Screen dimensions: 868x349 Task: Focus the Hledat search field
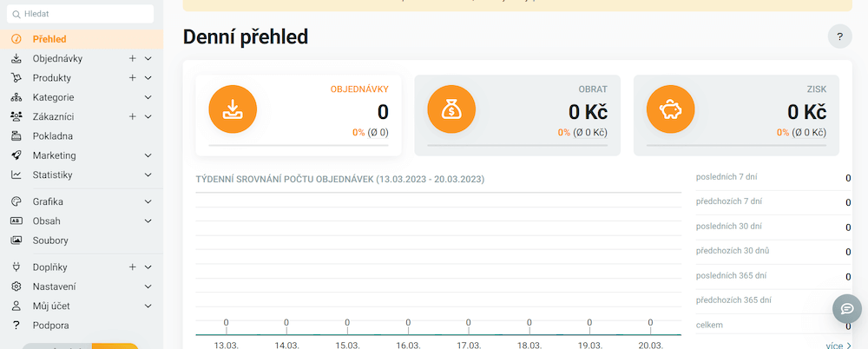[x=80, y=14]
